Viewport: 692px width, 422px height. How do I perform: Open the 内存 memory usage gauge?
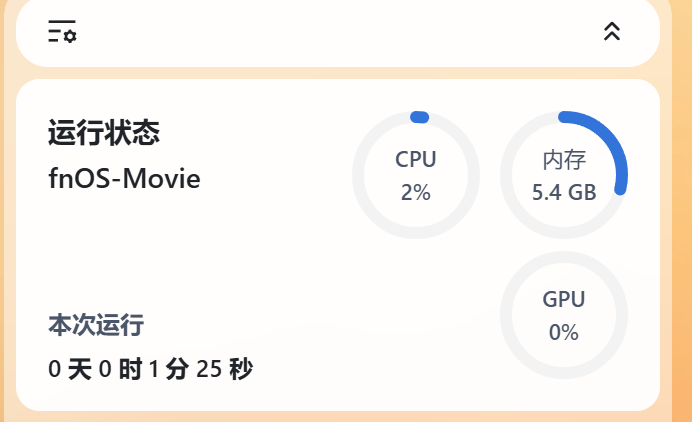pyautogui.click(x=564, y=175)
